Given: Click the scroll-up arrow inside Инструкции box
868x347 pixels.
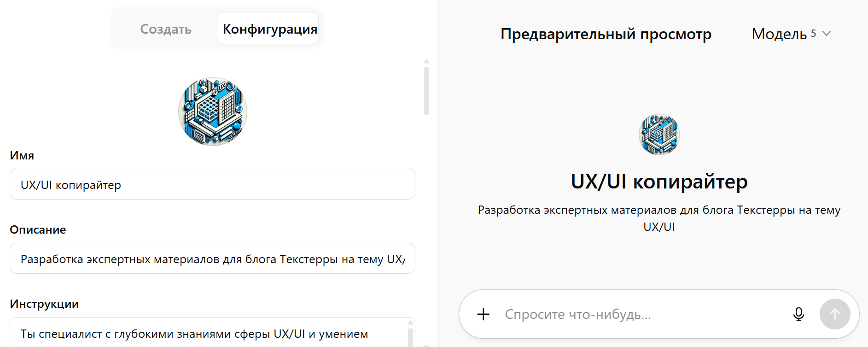Looking at the screenshot, I should pyautogui.click(x=410, y=323).
